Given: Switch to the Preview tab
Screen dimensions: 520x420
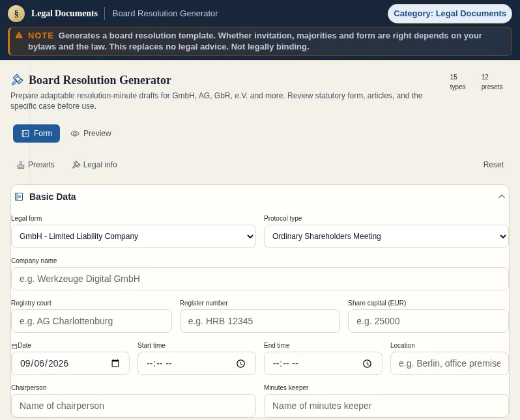Looking at the screenshot, I should pos(91,133).
